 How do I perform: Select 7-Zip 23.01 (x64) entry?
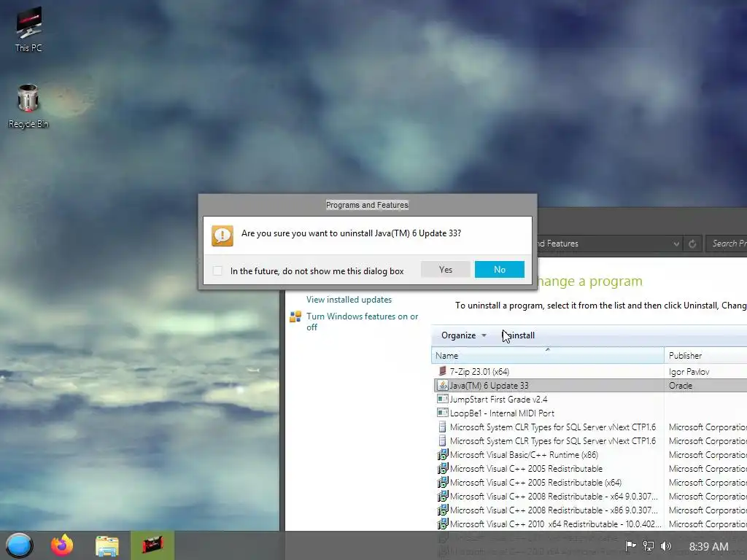(x=479, y=372)
